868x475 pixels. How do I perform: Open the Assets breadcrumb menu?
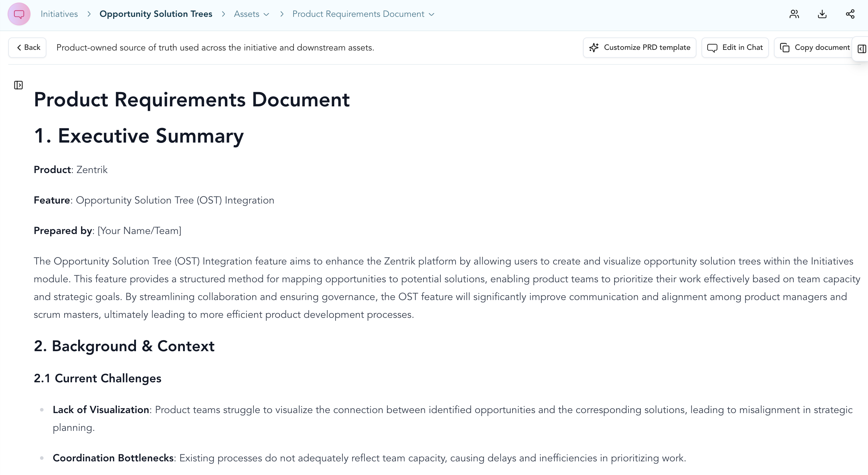246,14
